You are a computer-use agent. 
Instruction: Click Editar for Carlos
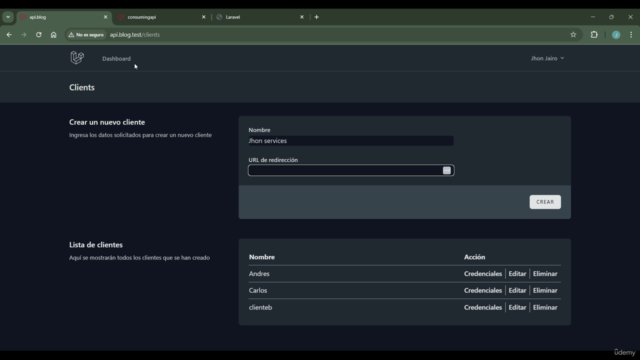click(517, 290)
